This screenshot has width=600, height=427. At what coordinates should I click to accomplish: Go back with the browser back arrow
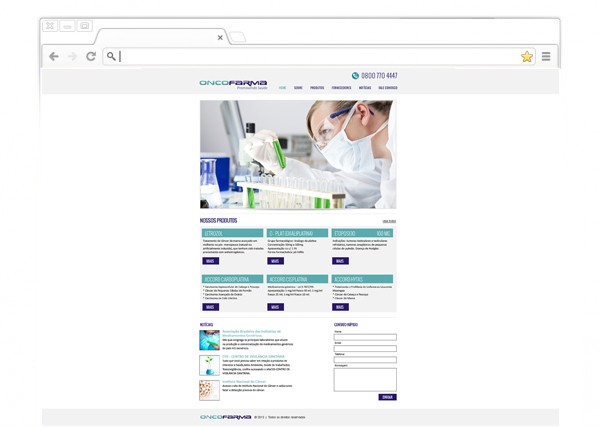pyautogui.click(x=54, y=57)
